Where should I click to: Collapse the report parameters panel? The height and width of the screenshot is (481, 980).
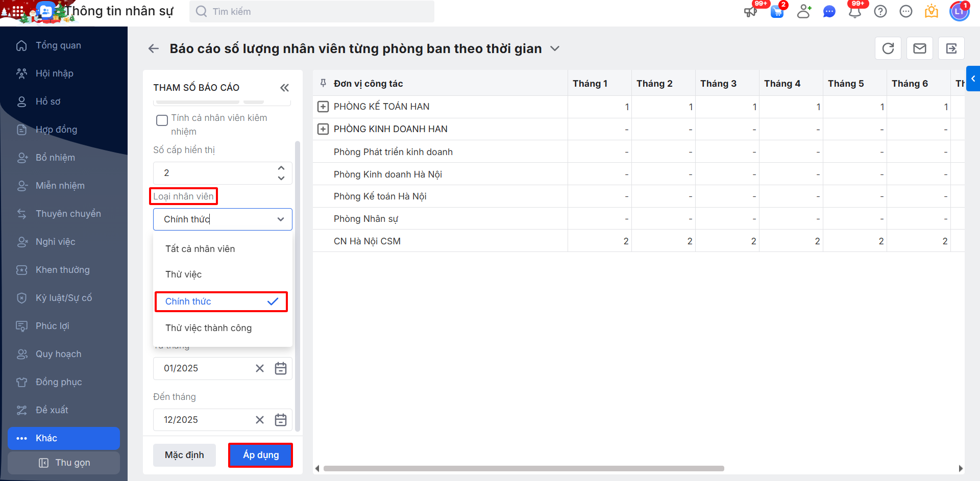click(284, 88)
